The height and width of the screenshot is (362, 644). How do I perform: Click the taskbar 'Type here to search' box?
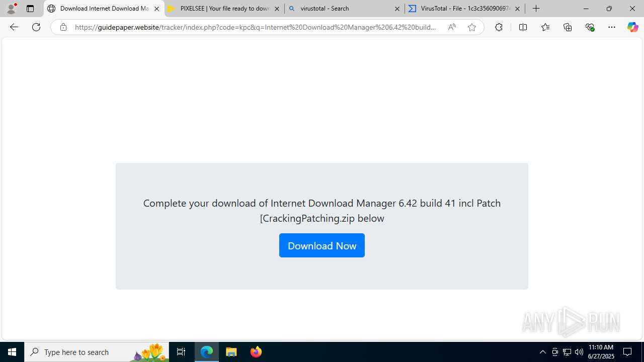pyautogui.click(x=97, y=352)
